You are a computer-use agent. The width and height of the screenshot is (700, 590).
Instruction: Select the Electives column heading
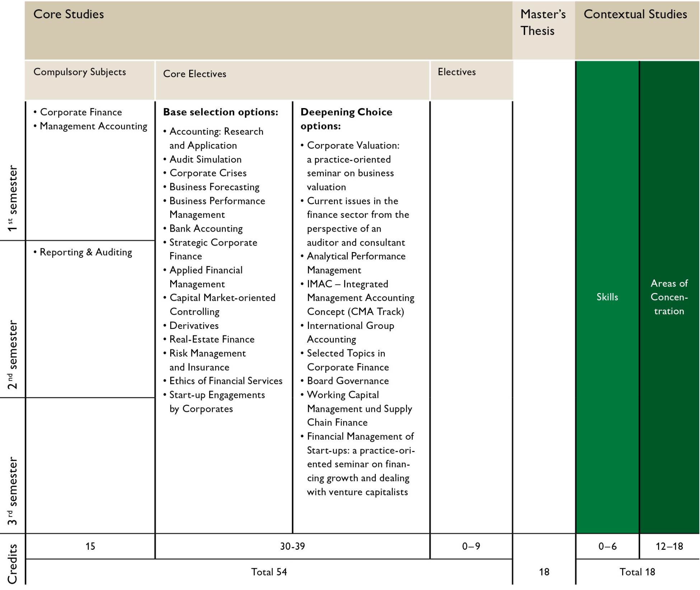tap(457, 72)
